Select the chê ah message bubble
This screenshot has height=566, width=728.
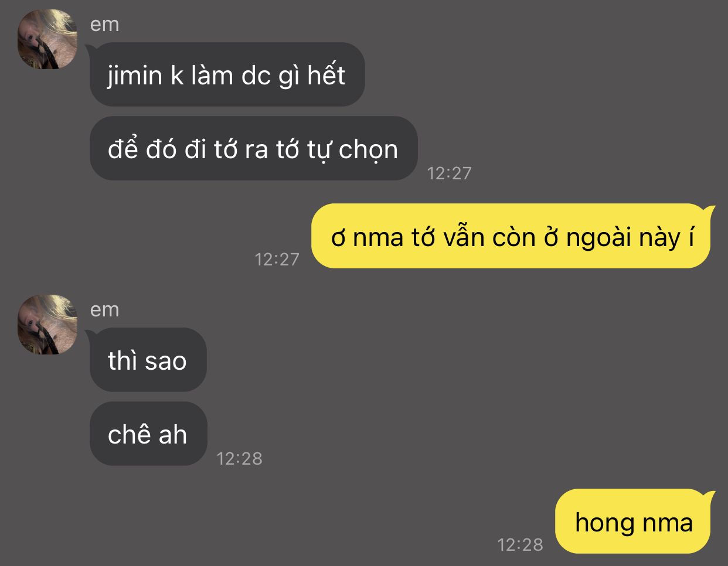click(x=148, y=434)
